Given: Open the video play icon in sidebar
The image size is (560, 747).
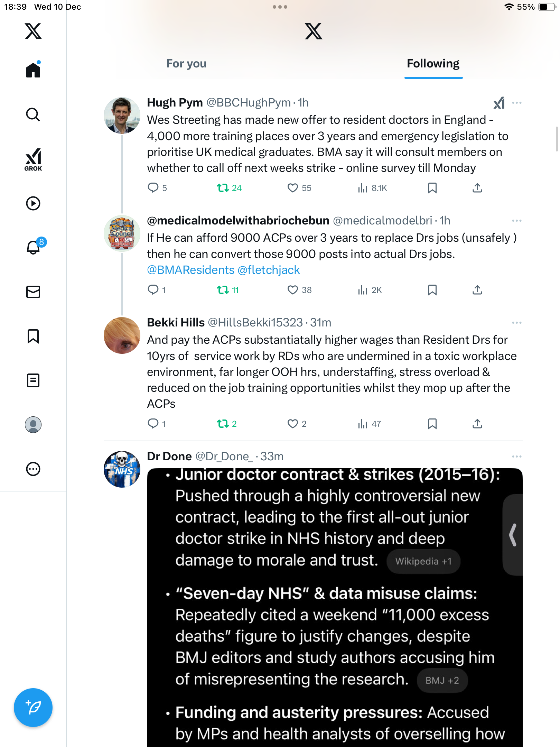Looking at the screenshot, I should 33,203.
